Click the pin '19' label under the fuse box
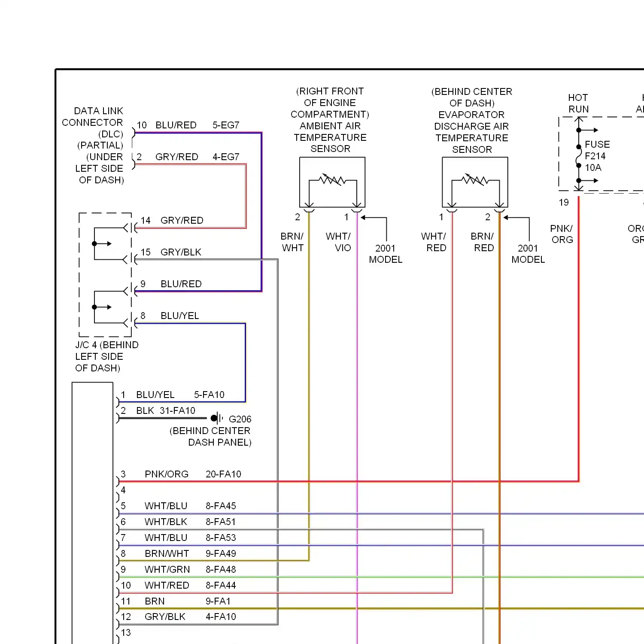The height and width of the screenshot is (644, 644). pos(564,202)
